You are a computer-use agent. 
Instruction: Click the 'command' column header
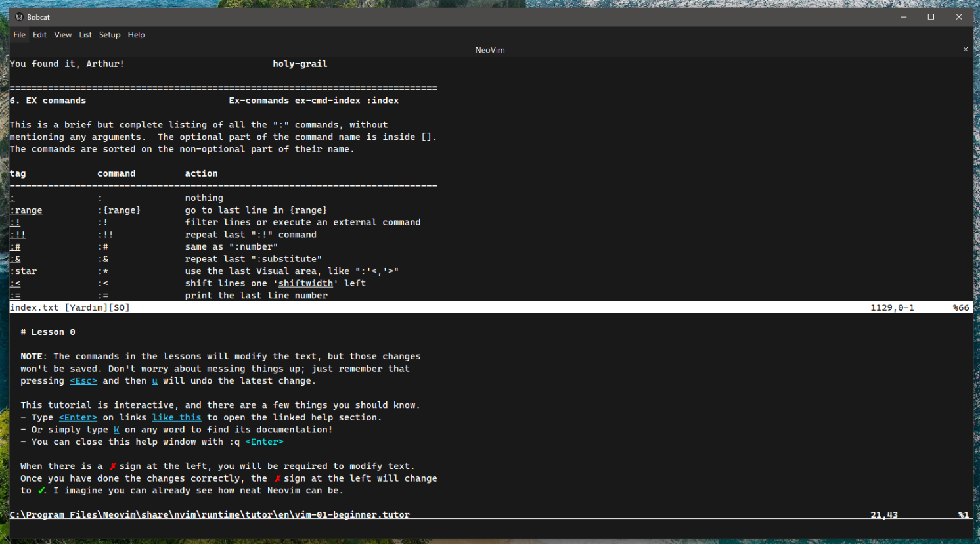point(116,173)
